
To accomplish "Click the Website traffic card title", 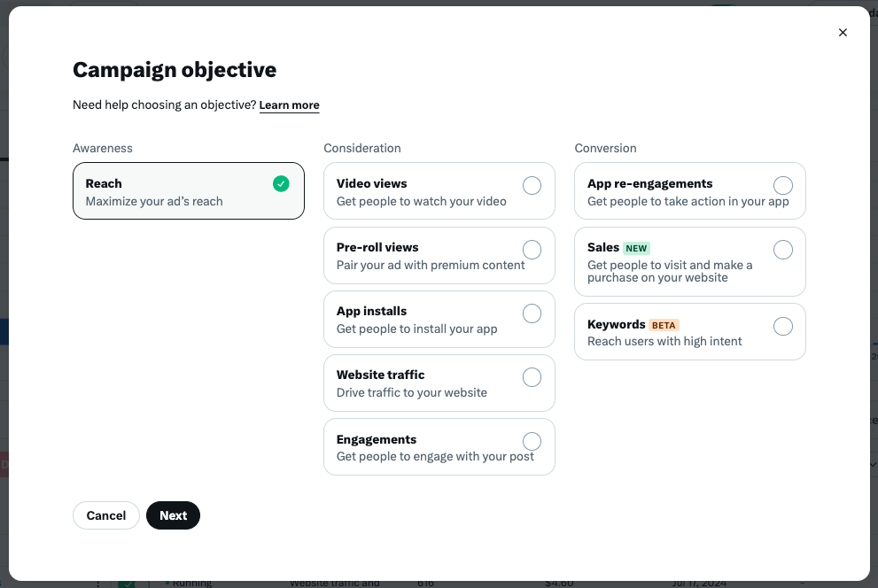I will click(x=380, y=375).
